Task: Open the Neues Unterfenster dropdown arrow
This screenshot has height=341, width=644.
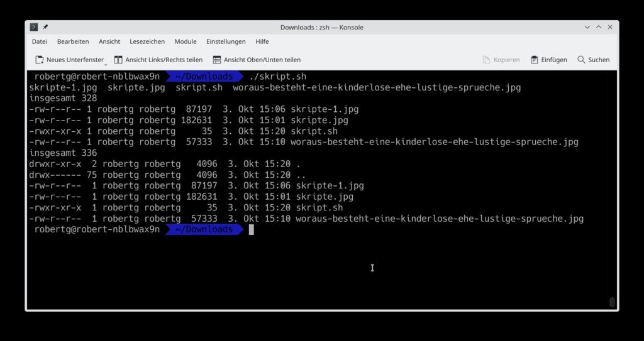Action: point(106,65)
